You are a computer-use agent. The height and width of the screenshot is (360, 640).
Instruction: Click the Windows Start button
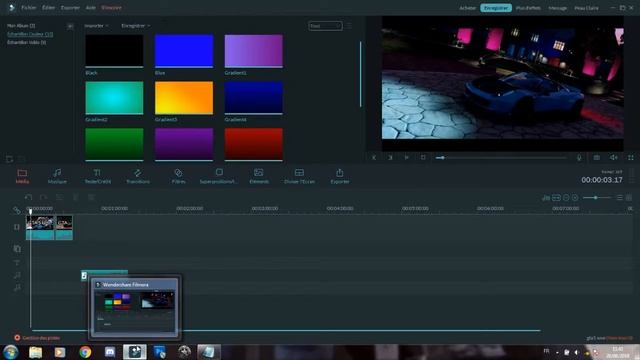point(11,352)
